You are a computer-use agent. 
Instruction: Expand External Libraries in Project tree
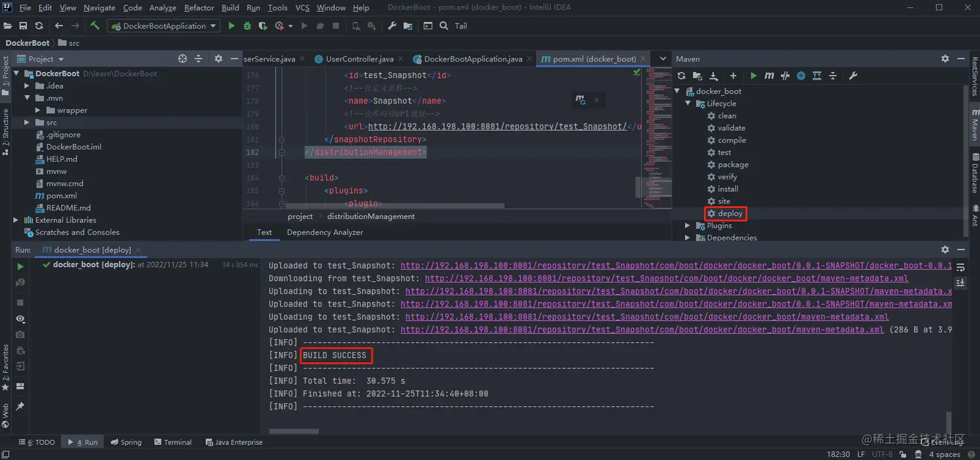coord(16,220)
